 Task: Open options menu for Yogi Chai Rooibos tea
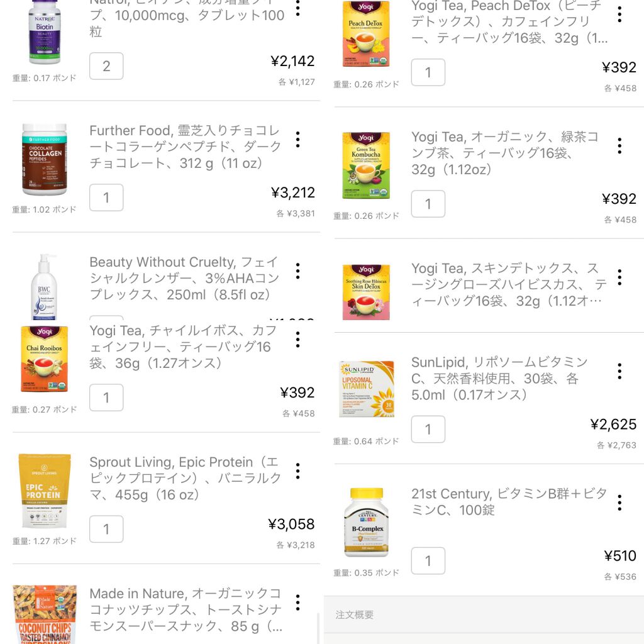(297, 340)
